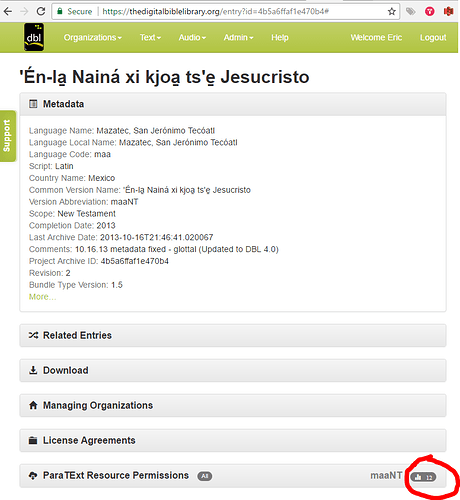Go back using the browser back arrow

coord(7,11)
